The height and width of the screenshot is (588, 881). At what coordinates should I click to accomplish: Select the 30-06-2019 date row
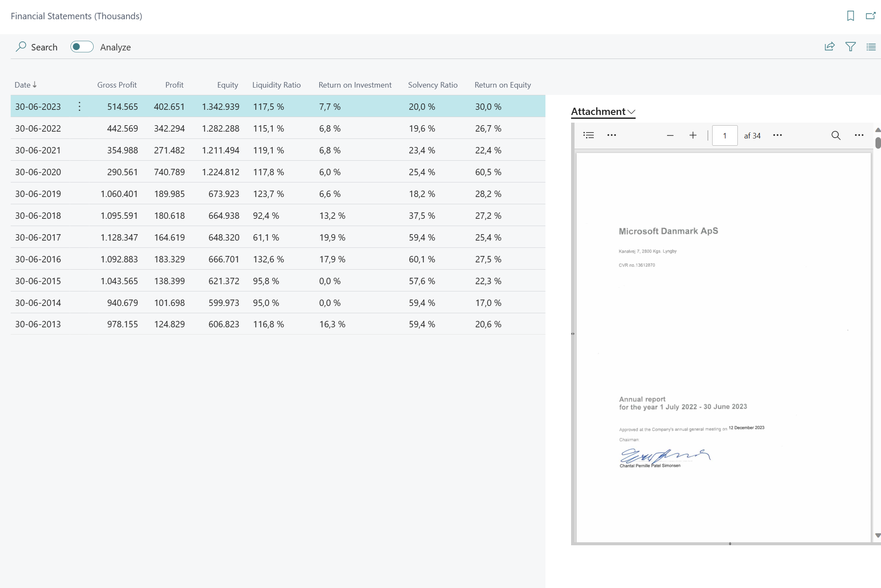(278, 194)
